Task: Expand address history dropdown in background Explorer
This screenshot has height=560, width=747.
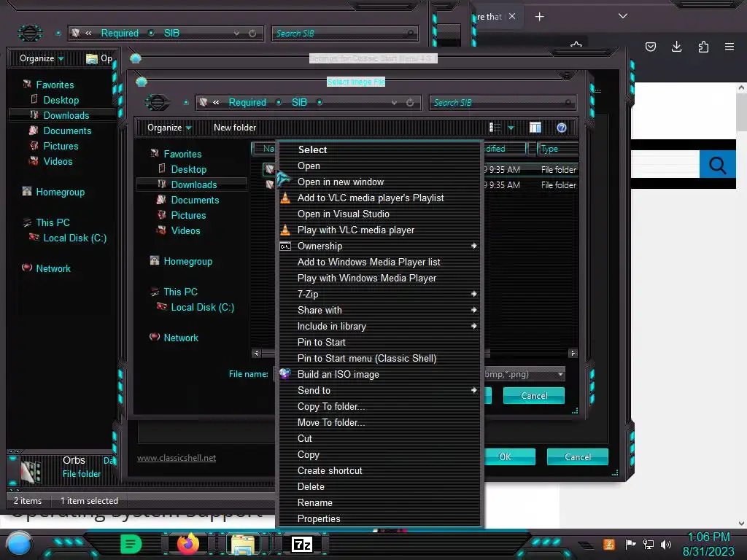Action: click(x=237, y=34)
